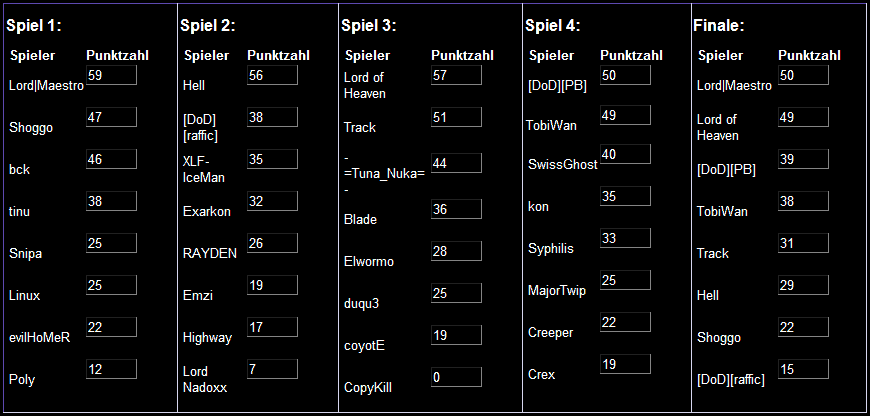Select MajorTwip's points field in Spiel 4

pyautogui.click(x=625, y=280)
